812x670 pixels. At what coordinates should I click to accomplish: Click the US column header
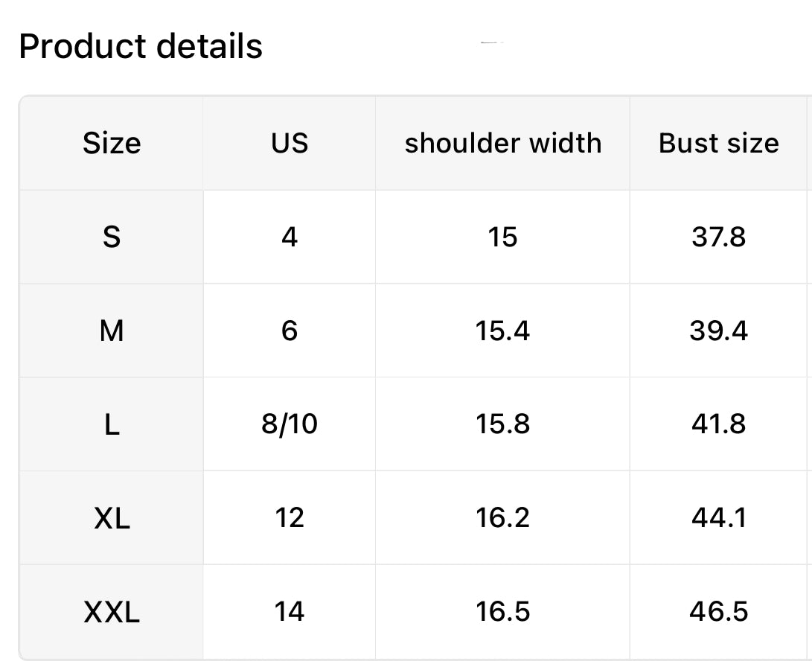290,143
